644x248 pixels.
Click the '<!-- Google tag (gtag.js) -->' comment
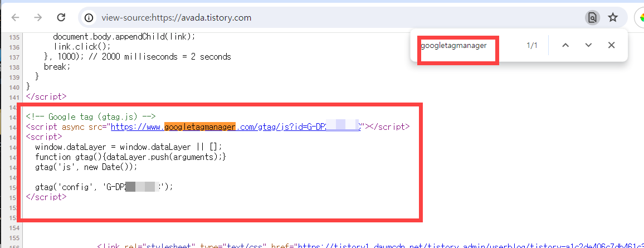91,116
